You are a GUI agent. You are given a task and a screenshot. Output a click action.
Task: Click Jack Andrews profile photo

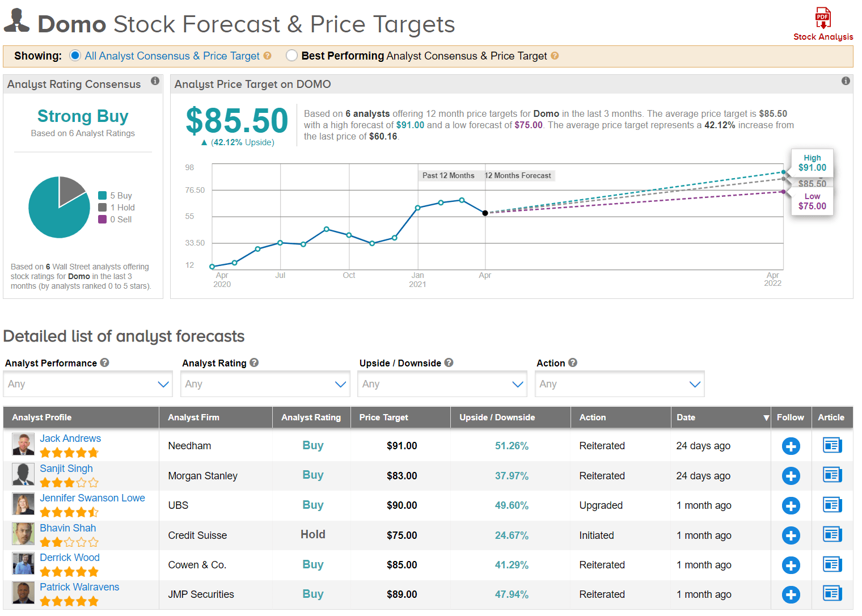click(x=23, y=445)
